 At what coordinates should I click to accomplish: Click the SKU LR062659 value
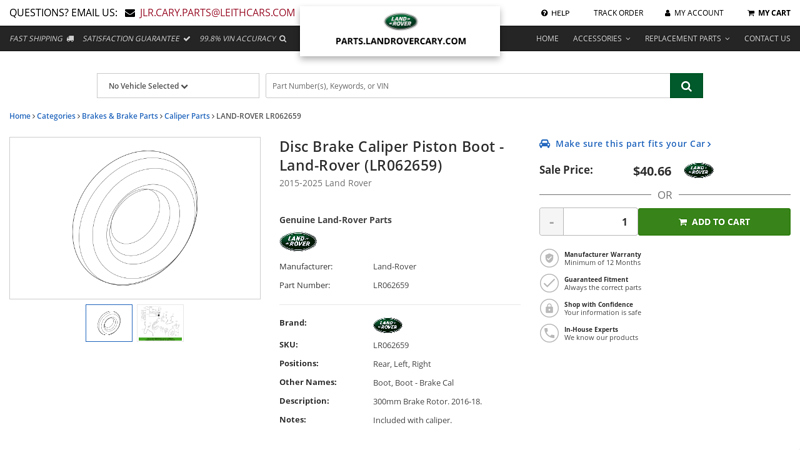pos(391,345)
